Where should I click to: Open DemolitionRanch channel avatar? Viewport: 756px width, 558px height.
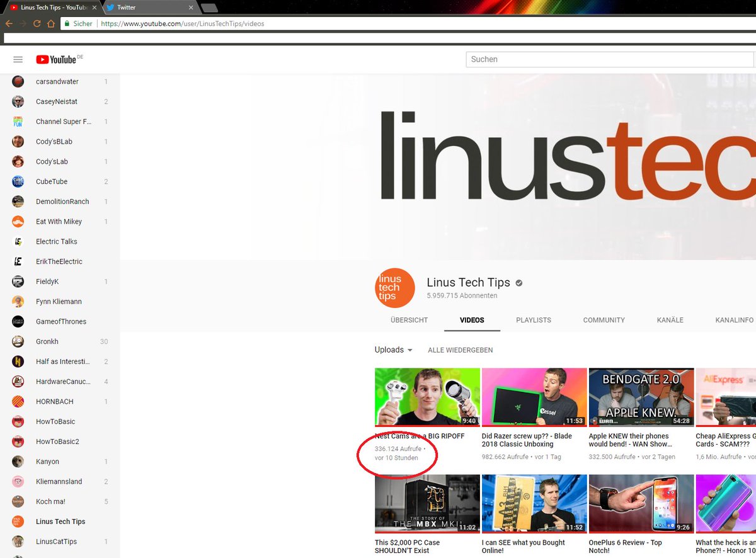click(18, 202)
